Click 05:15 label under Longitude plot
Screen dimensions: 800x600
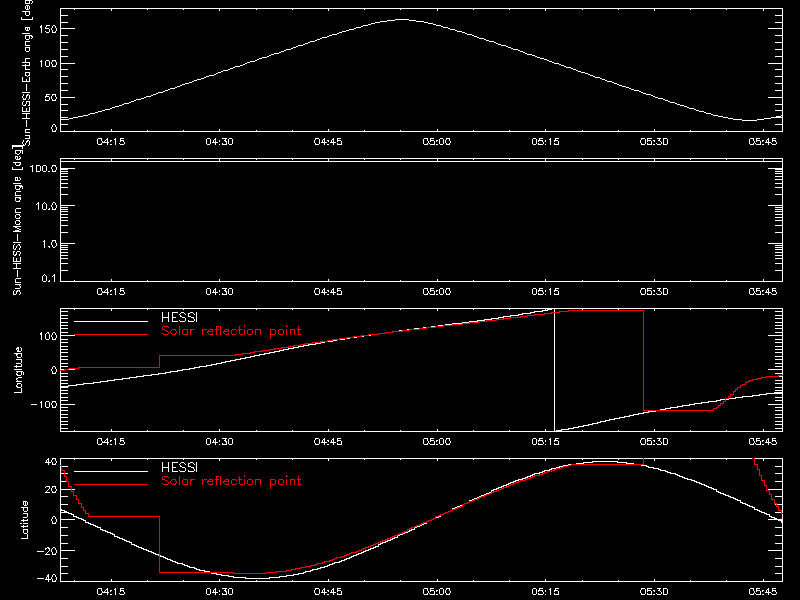coord(545,442)
